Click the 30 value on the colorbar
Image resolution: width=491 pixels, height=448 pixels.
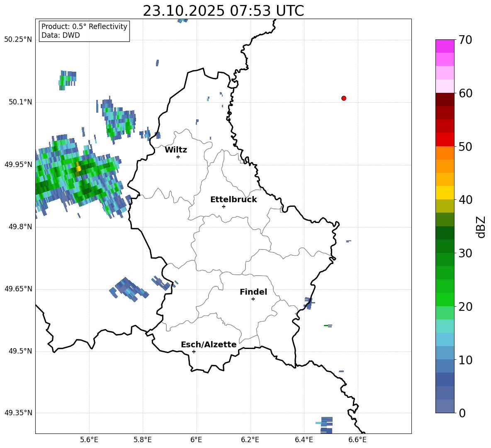coord(465,253)
